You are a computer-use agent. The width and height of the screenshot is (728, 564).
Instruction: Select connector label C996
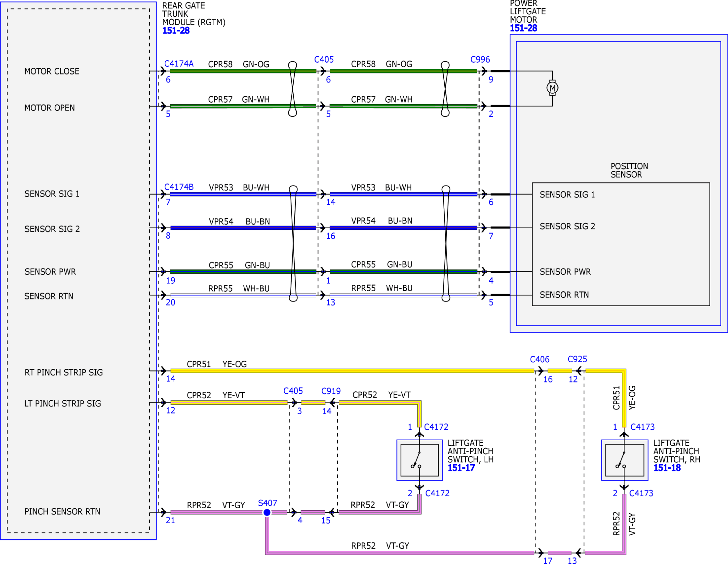[x=480, y=59]
